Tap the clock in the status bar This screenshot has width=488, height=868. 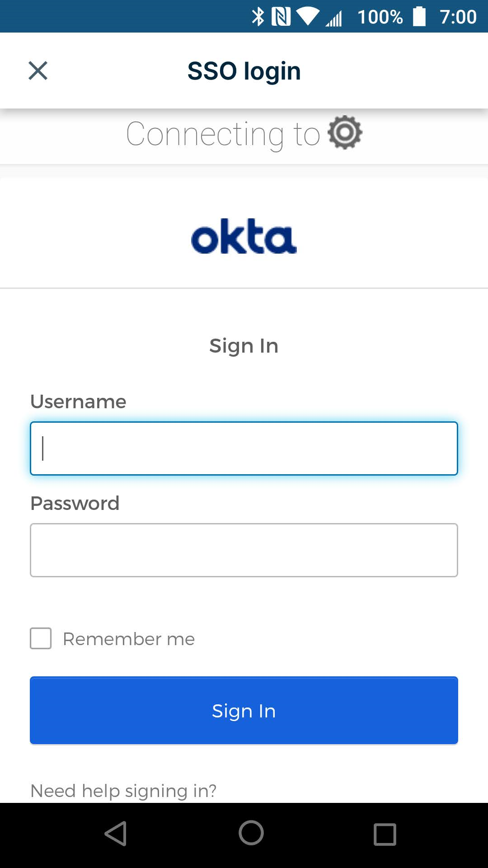pos(458,16)
